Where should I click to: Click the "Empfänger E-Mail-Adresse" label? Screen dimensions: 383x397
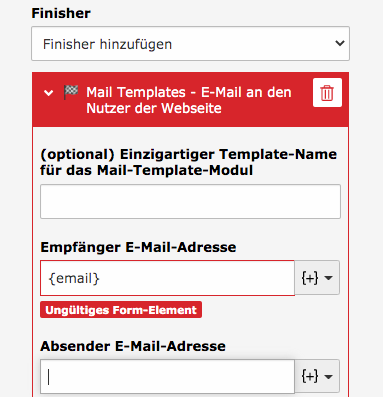coord(138,248)
